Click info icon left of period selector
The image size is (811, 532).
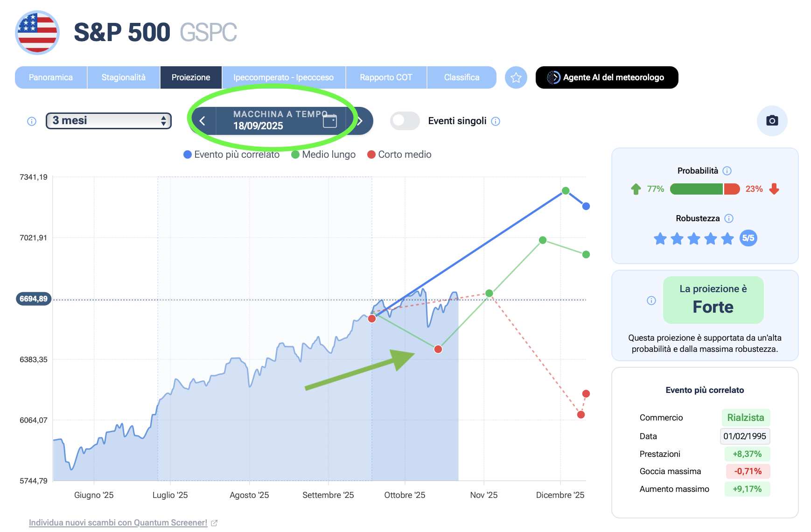pos(32,121)
